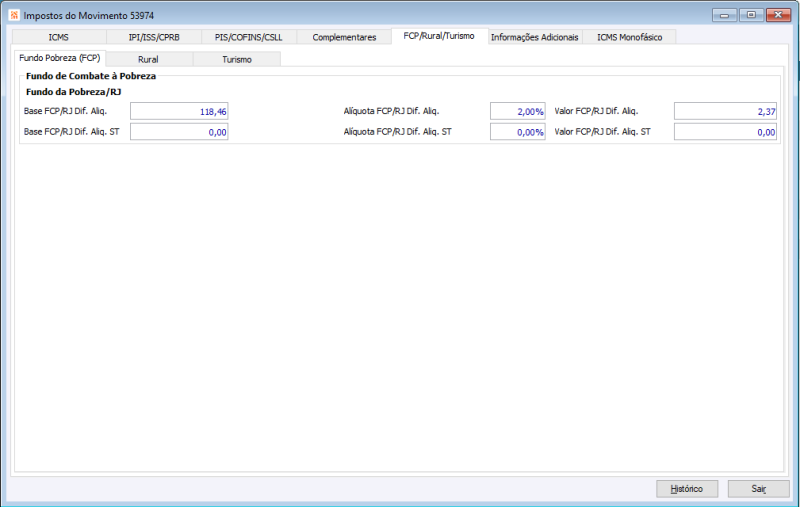Switch to the Turismo sub-tab

(x=237, y=59)
